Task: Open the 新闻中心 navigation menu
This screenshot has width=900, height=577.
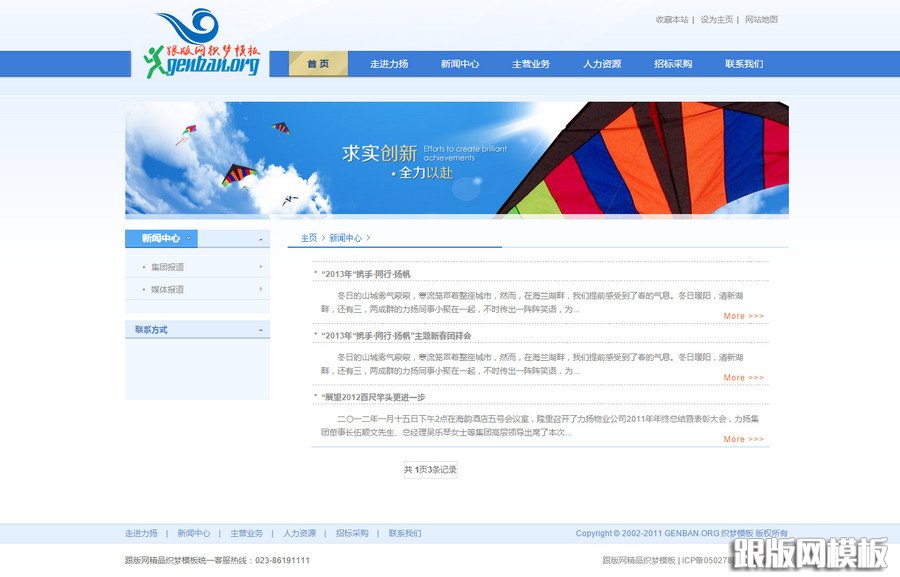Action: [x=460, y=62]
